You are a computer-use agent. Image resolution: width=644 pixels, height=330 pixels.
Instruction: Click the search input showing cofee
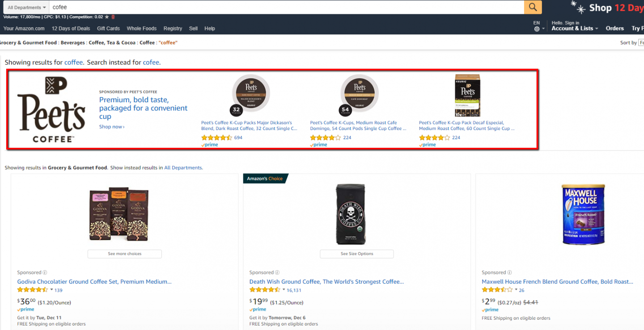coord(179,7)
